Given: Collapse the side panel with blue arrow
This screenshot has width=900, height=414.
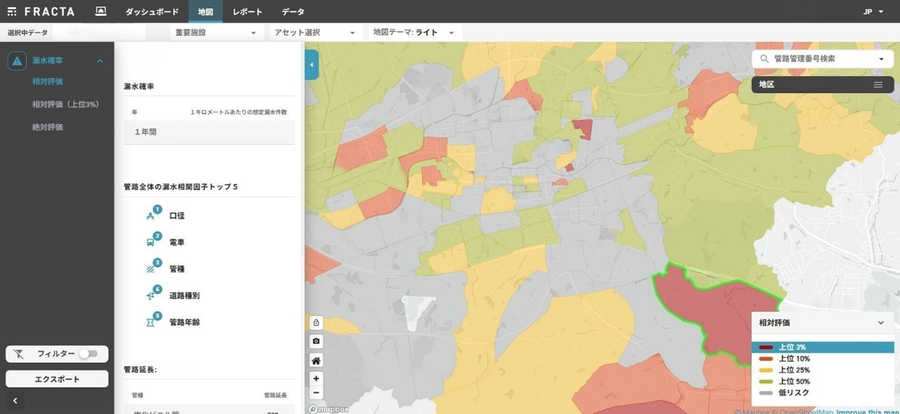Looking at the screenshot, I should click(311, 65).
